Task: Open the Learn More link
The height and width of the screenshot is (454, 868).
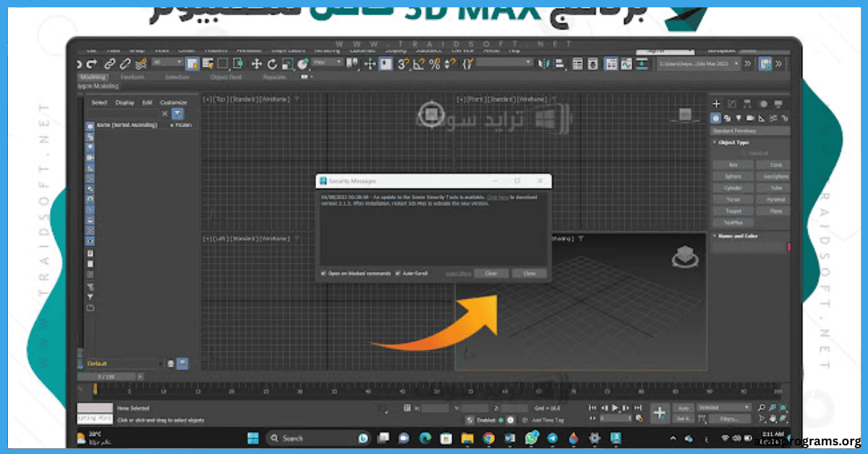Action: [x=459, y=273]
